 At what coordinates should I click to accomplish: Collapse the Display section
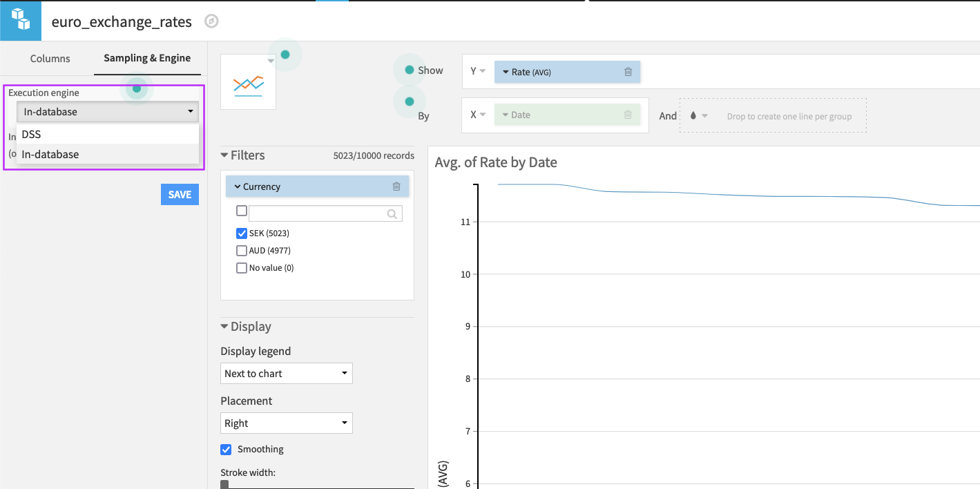click(x=224, y=327)
